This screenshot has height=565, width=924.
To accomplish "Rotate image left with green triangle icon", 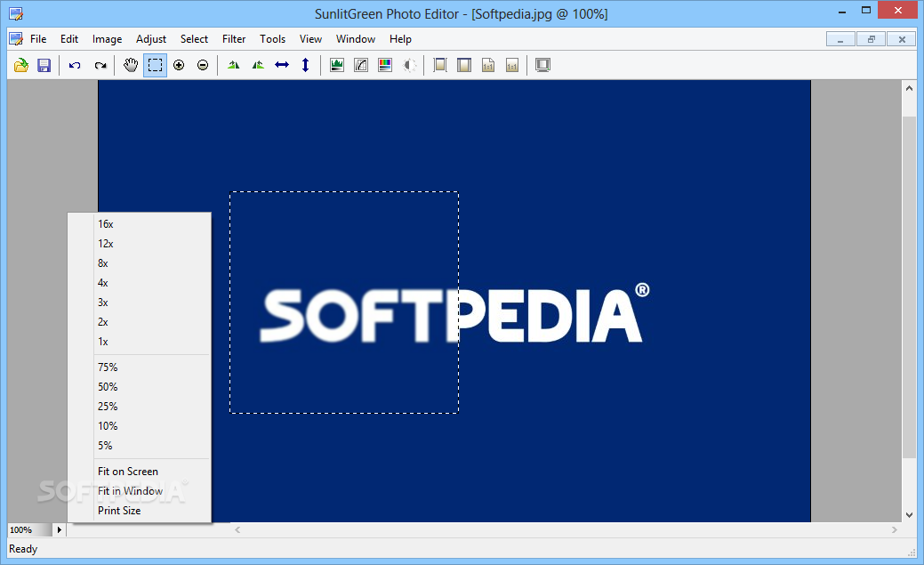I will point(234,65).
